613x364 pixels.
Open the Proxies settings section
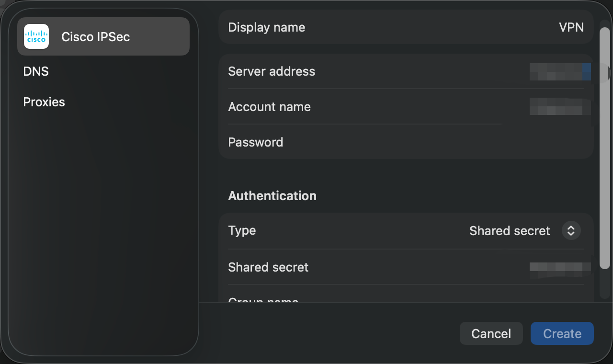tap(44, 102)
